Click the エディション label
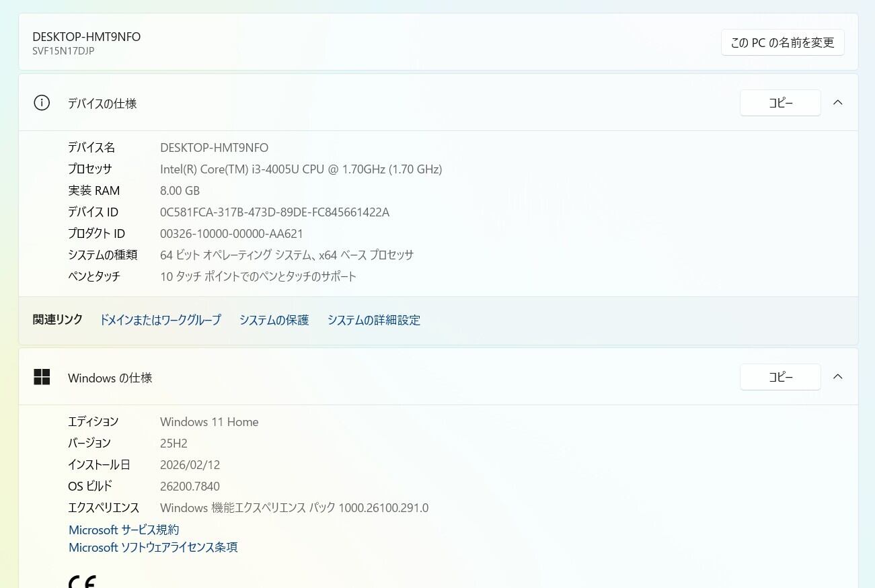Screen dimensions: 875x588 (93, 422)
